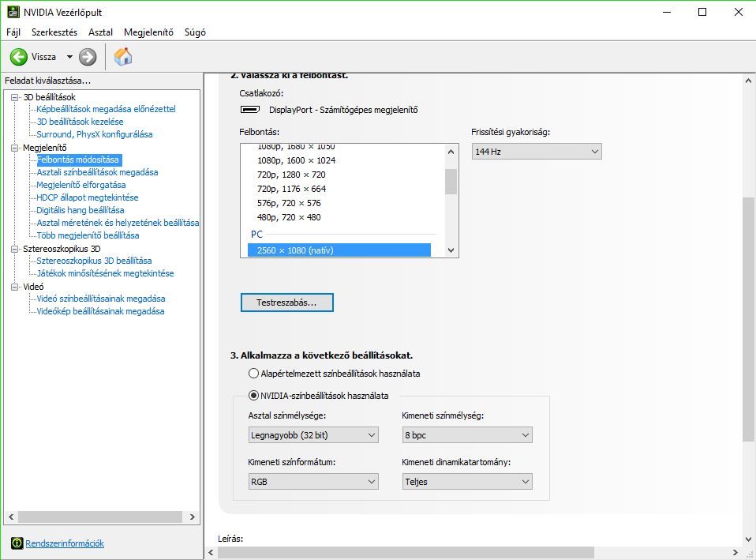
Task: Click the NVIDIA logo in title bar
Action: pyautogui.click(x=13, y=12)
